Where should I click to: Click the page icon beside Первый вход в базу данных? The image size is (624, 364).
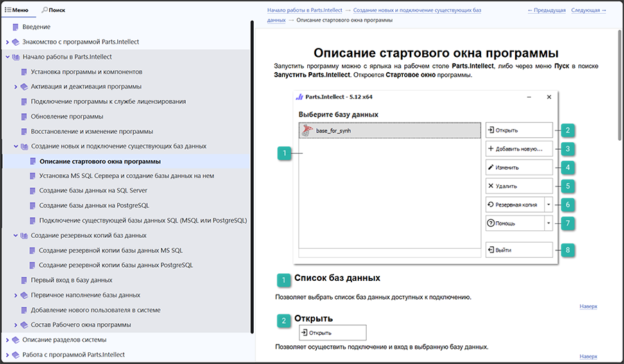pyautogui.click(x=24, y=281)
